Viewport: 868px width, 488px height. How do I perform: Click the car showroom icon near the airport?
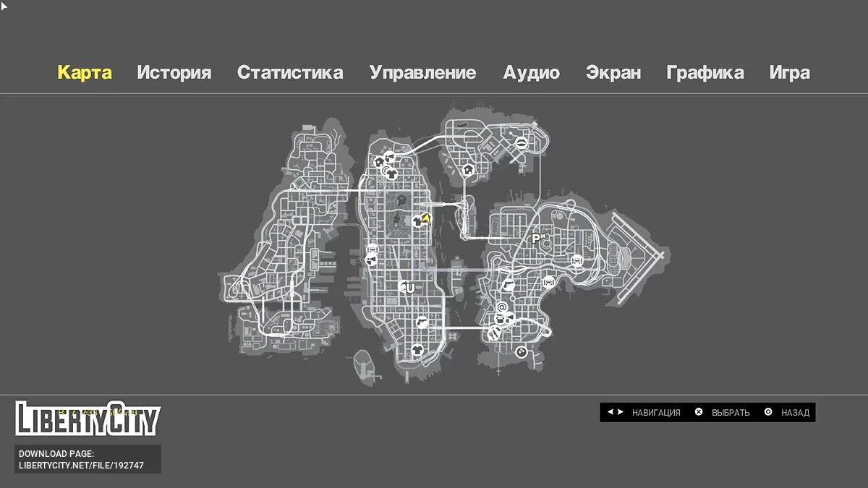click(577, 260)
